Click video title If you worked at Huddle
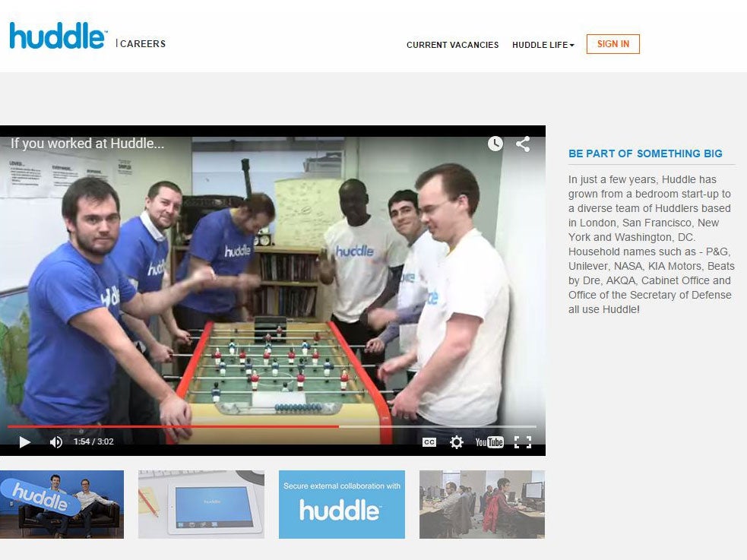Image resolution: width=747 pixels, height=560 pixels. pos(87,144)
